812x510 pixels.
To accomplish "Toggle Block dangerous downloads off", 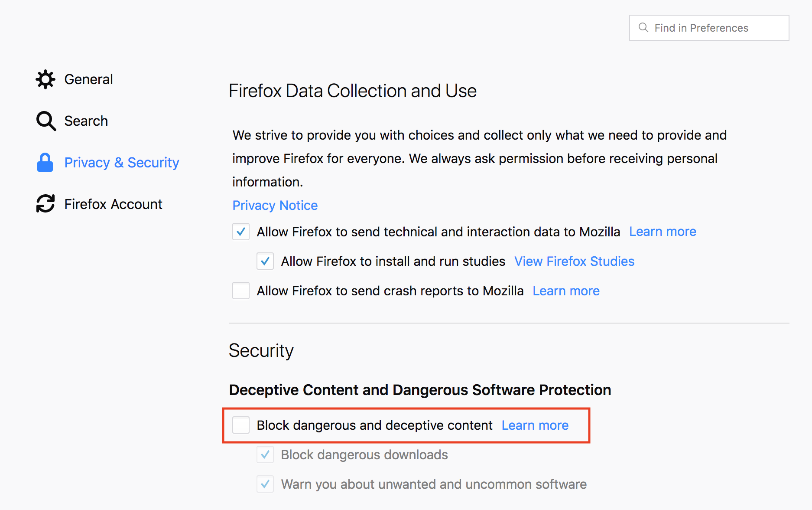I will tap(265, 454).
